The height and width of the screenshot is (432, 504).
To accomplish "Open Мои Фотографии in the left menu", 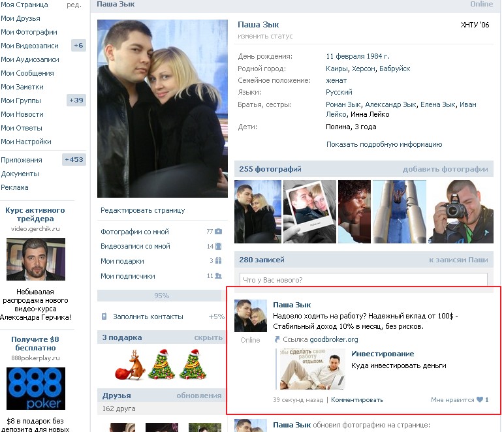I will click(x=29, y=32).
